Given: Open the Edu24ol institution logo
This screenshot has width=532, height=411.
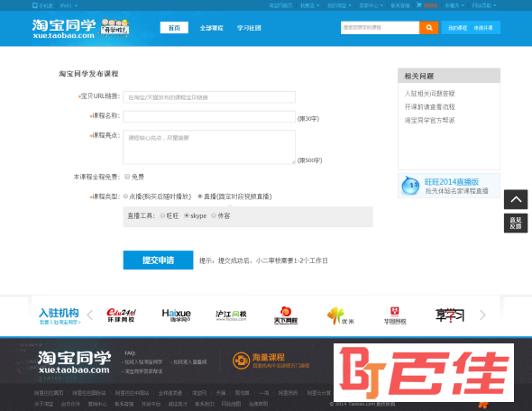Looking at the screenshot, I should coord(121,315).
